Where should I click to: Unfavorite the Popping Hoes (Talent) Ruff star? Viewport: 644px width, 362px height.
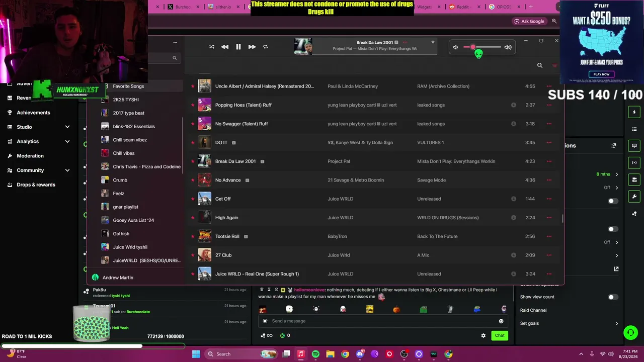(x=193, y=105)
